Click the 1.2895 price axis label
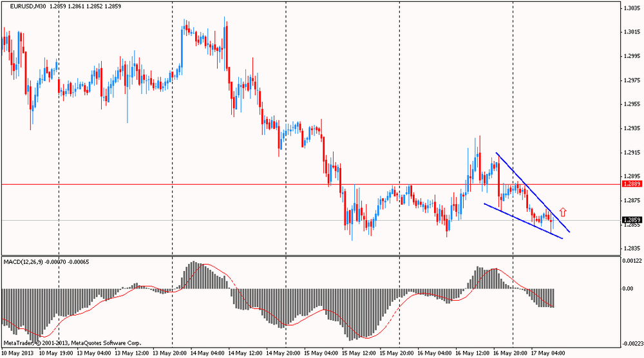Image resolution: width=644 pixels, height=358 pixels. coord(632,176)
